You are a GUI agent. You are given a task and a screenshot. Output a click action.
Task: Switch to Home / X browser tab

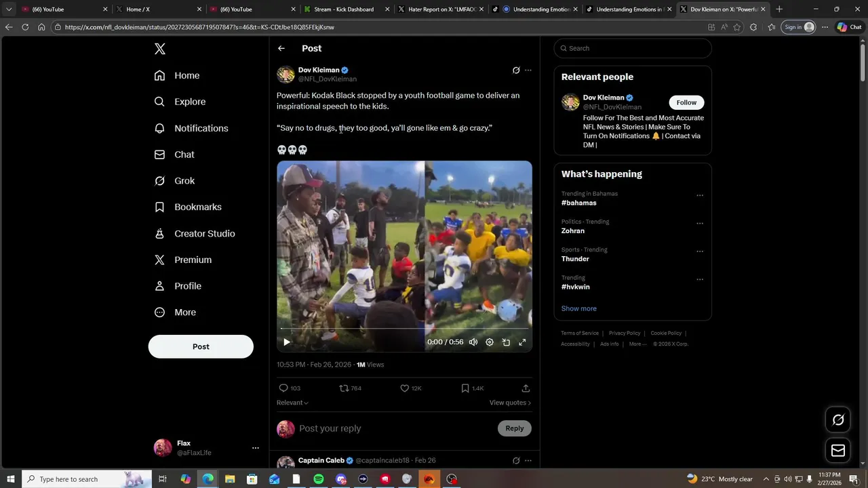click(x=159, y=9)
